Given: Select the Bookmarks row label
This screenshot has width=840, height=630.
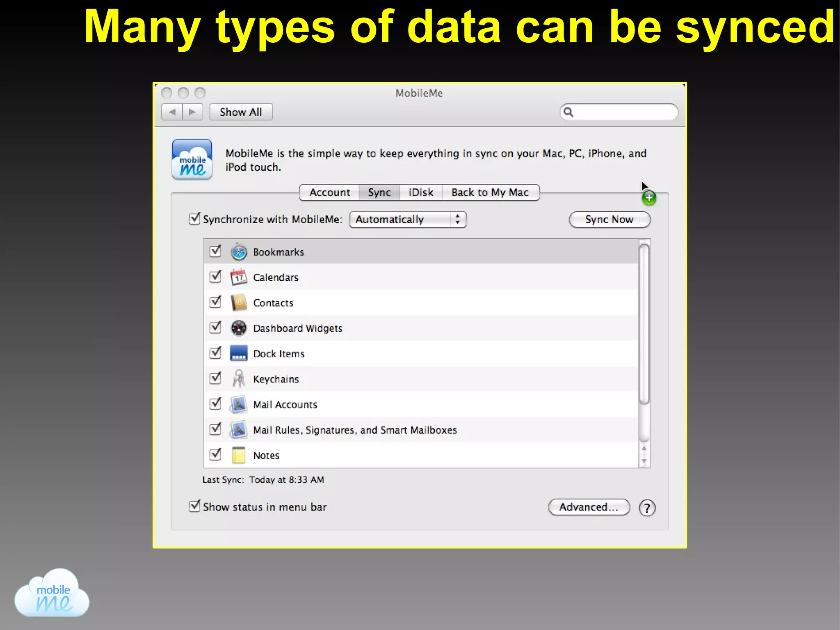Looking at the screenshot, I should (x=278, y=252).
